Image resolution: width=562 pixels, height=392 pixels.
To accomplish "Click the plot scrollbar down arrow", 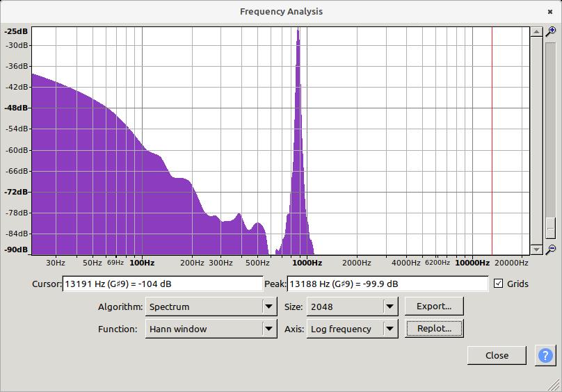I will [x=536, y=250].
